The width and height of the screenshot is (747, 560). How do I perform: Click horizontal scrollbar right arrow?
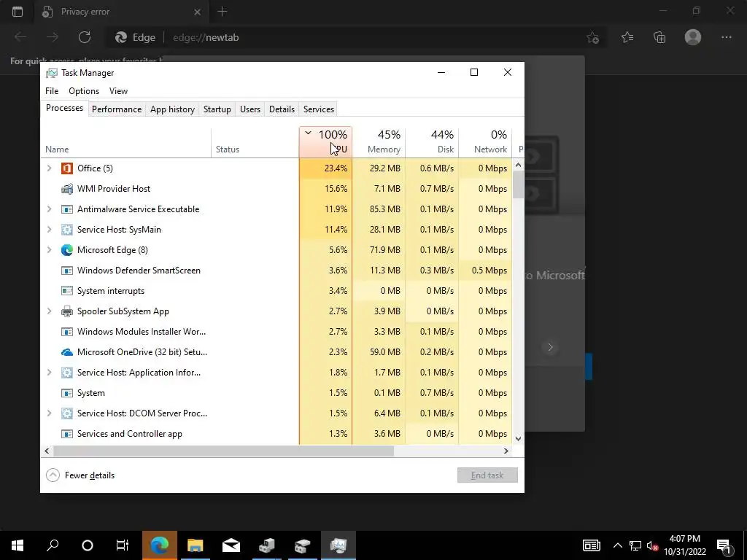coord(506,451)
